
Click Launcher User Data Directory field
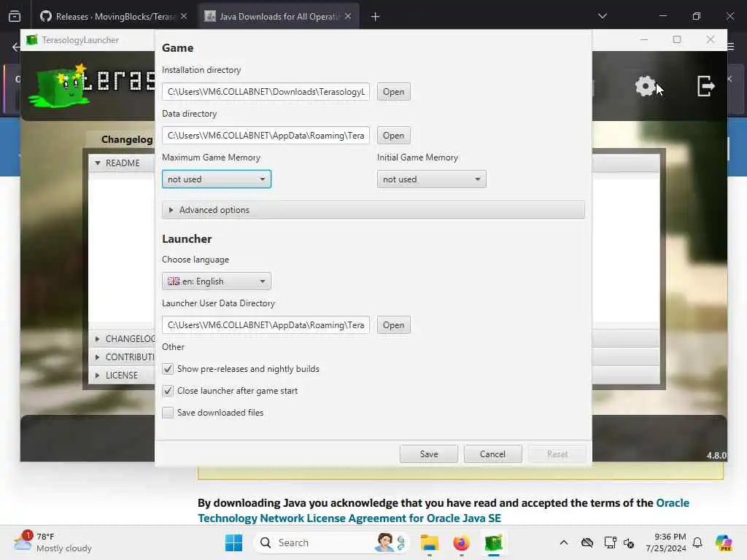(x=266, y=325)
